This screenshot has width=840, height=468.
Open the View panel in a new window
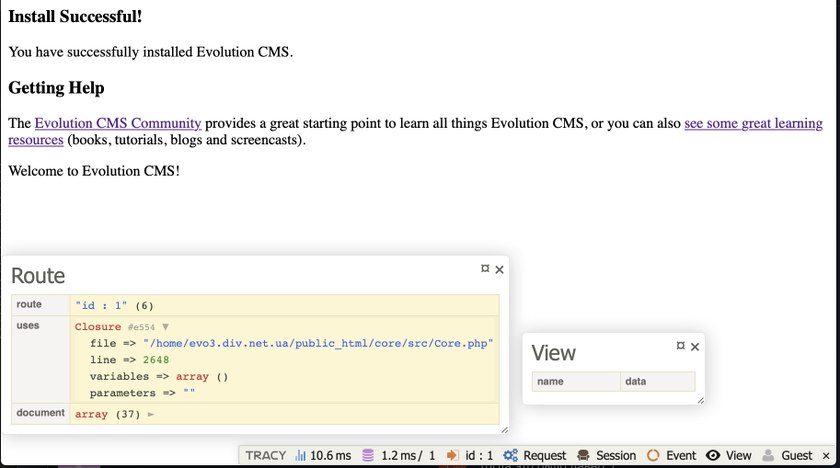pyautogui.click(x=680, y=346)
